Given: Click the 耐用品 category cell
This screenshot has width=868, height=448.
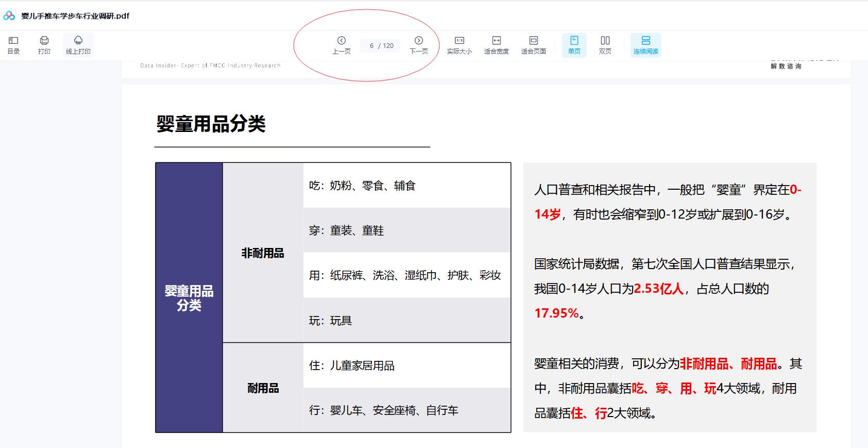Looking at the screenshot, I should (x=263, y=388).
